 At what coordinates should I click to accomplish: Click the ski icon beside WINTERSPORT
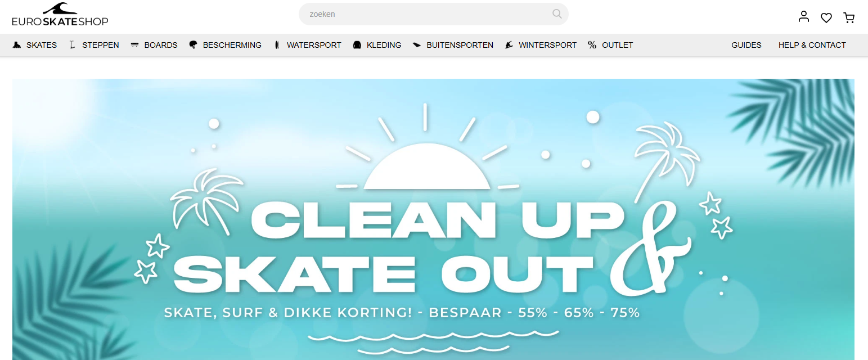509,44
